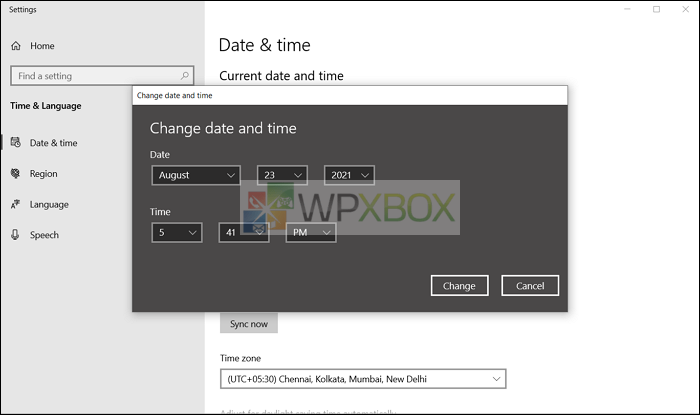The image size is (700, 415).
Task: Maximize the Settings window
Action: click(656, 9)
